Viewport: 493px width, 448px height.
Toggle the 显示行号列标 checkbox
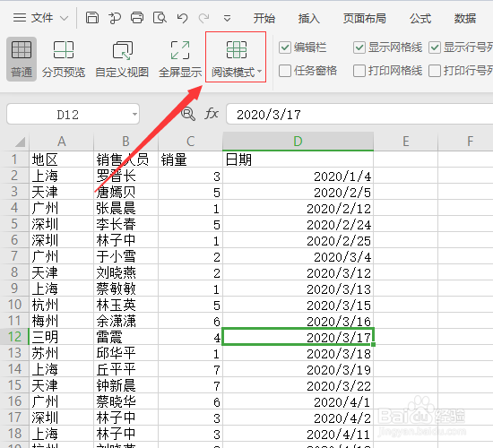click(x=435, y=47)
